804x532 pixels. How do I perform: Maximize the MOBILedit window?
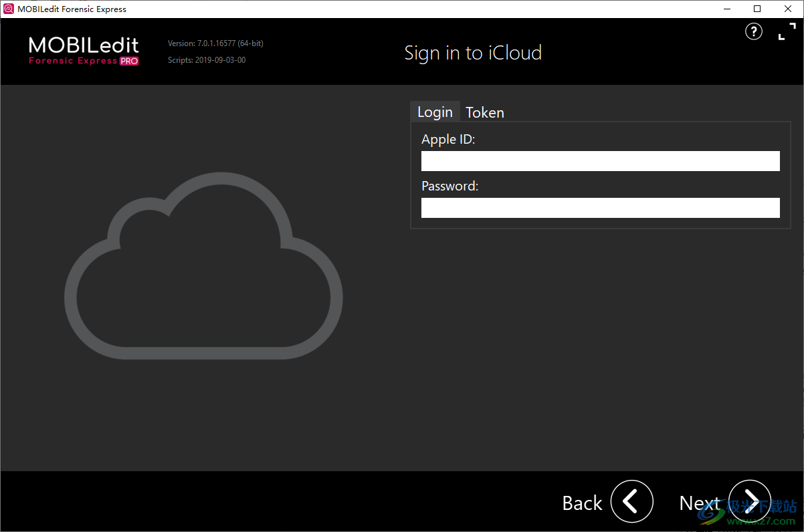click(x=757, y=9)
